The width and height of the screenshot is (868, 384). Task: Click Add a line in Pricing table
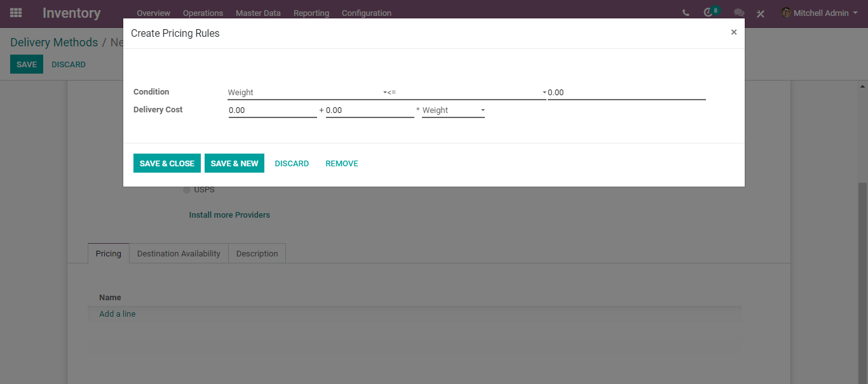[117, 314]
